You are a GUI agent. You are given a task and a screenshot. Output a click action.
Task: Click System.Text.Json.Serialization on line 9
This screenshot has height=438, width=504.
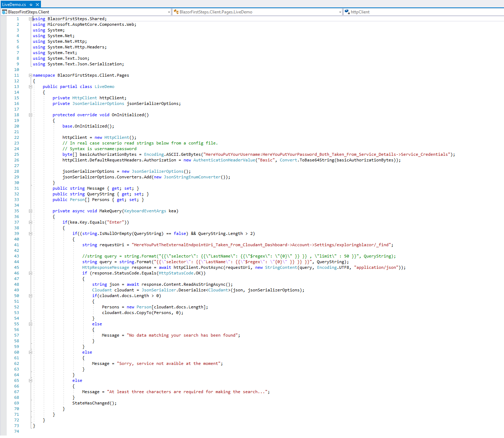(x=85, y=64)
